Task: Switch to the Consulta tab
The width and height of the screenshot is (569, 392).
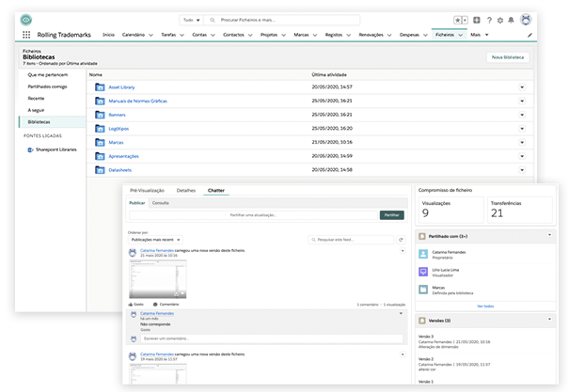Action: click(x=161, y=202)
